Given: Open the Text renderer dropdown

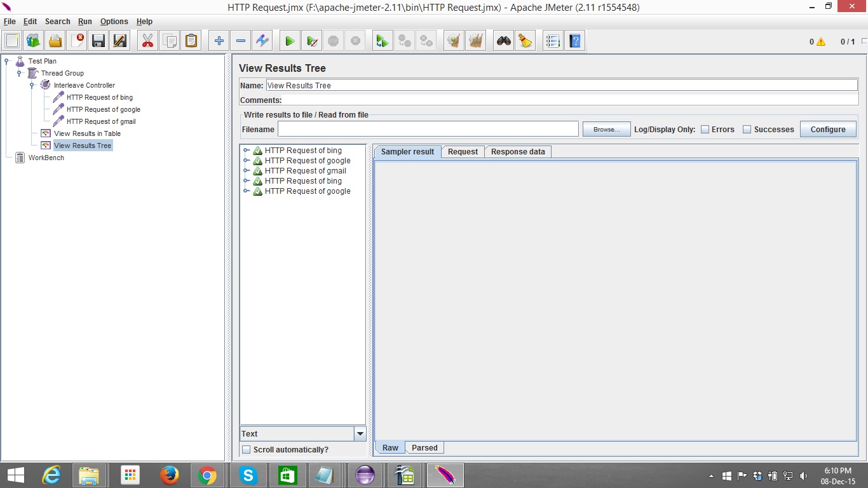Looking at the screenshot, I should [x=360, y=434].
